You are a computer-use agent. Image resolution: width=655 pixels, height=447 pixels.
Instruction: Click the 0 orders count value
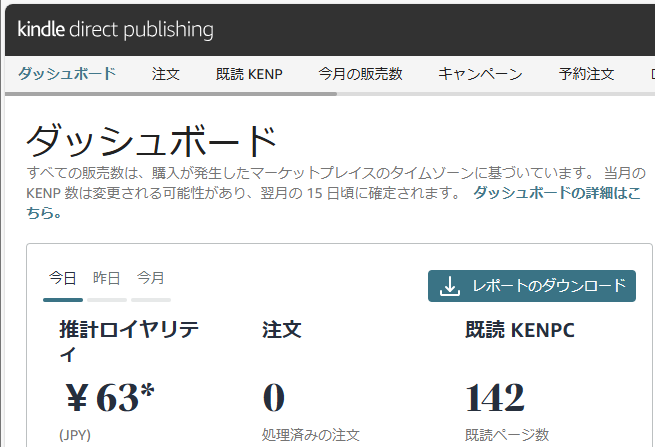274,397
